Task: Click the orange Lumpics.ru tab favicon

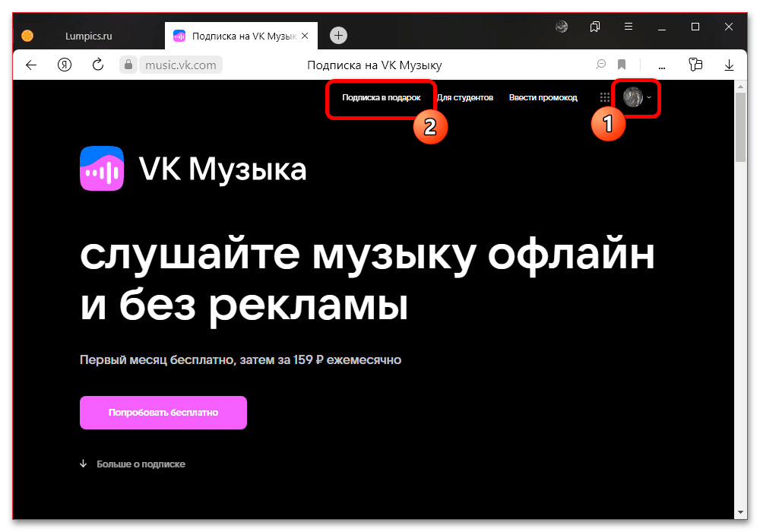Action: (27, 36)
